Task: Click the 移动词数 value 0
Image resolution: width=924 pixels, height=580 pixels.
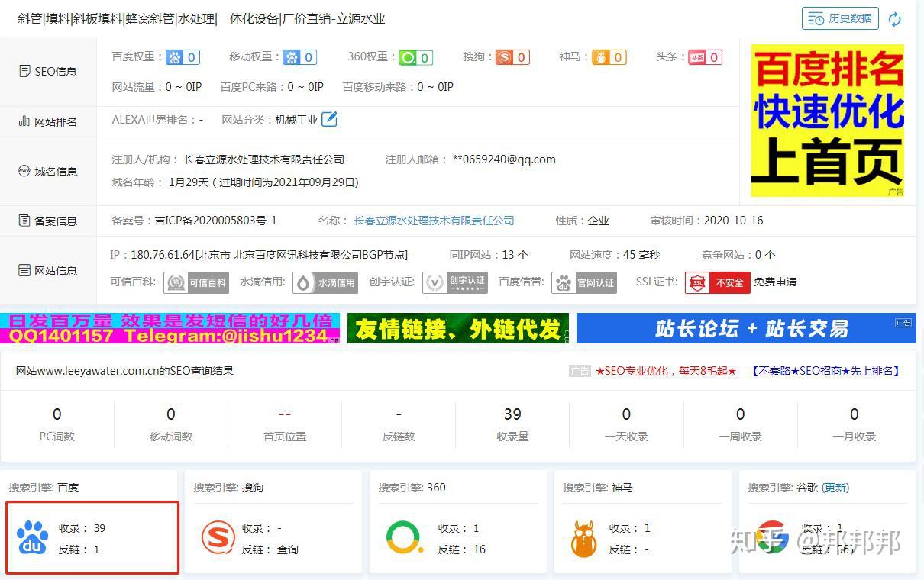Action: (x=170, y=414)
